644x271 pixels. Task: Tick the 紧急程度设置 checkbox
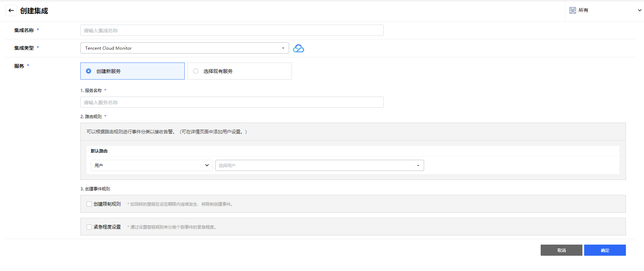click(x=89, y=227)
